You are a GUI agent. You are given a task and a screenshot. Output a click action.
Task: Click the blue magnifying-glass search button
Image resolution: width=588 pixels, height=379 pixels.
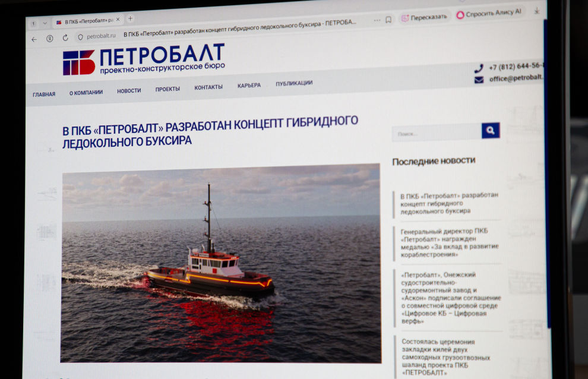click(x=489, y=131)
